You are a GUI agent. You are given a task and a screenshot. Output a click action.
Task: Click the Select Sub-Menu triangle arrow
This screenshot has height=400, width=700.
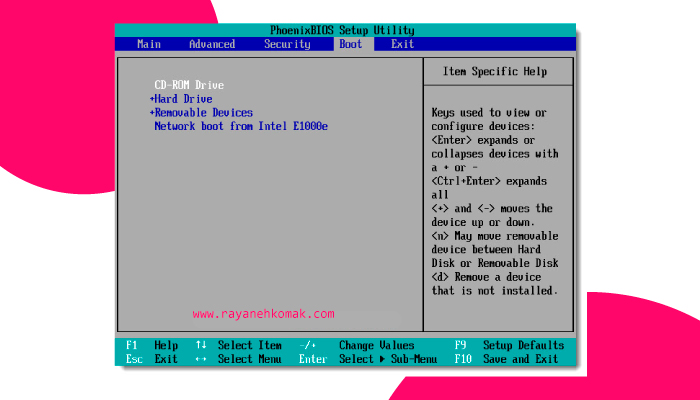(x=382, y=359)
